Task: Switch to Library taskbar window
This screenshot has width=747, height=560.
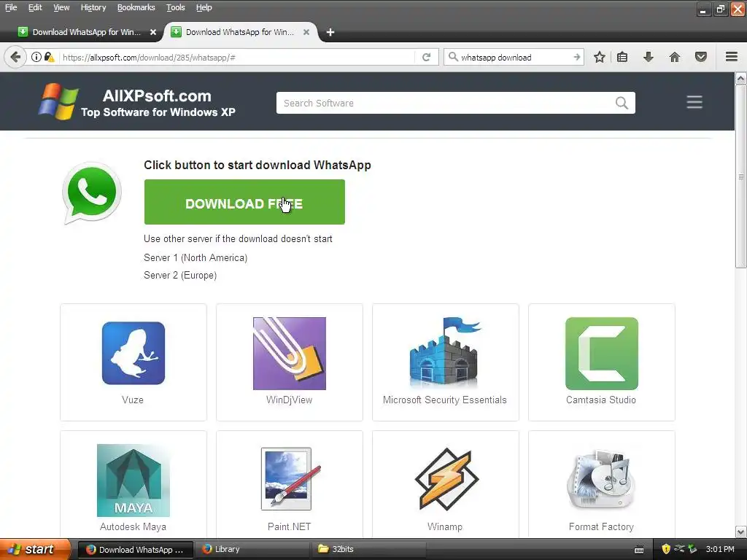Action: [x=252, y=549]
